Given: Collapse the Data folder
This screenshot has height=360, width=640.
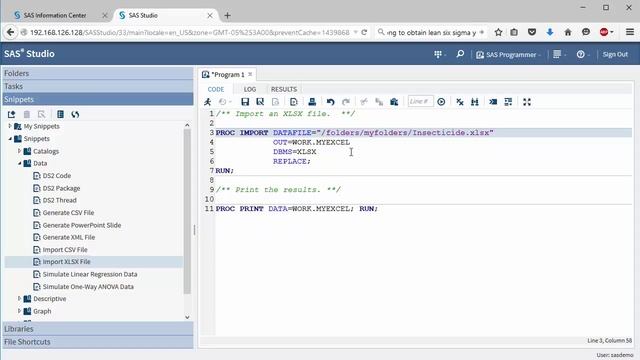Looking at the screenshot, I should click(x=19, y=163).
